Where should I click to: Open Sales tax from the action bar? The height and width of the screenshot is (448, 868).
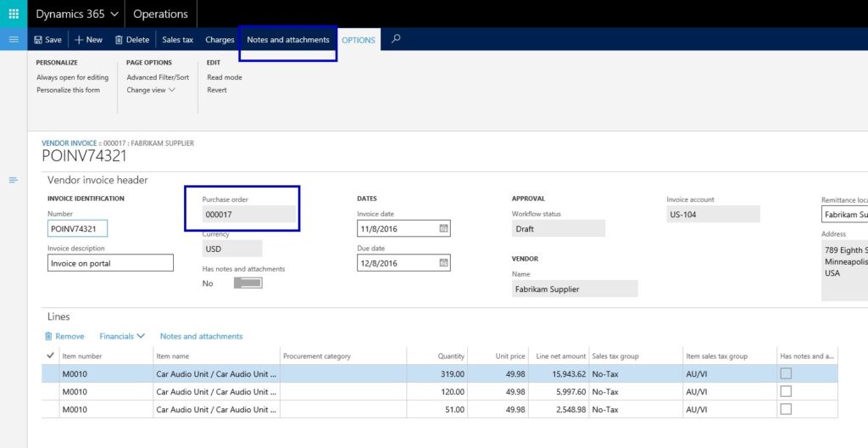[178, 40]
